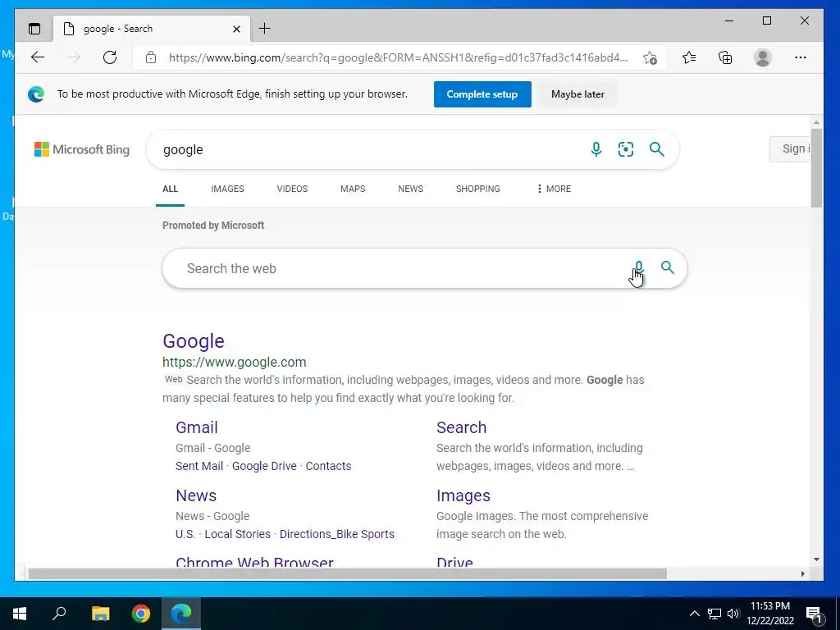The width and height of the screenshot is (840, 630).
Task: Switch to the MAPS tab
Action: pos(353,189)
